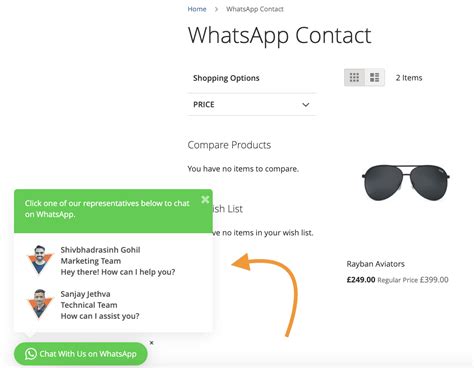Open the Rayban Aviators product link
Screen dimensions: 474x368
coord(376,264)
